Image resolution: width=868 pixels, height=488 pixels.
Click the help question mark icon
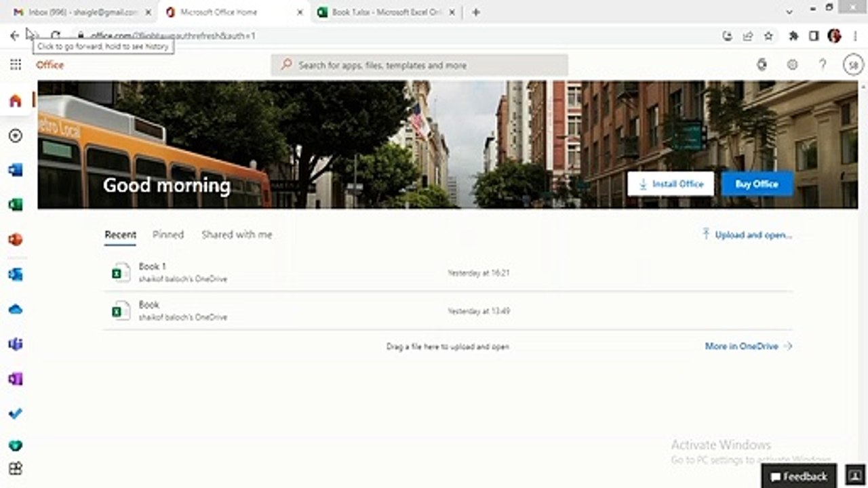point(823,65)
